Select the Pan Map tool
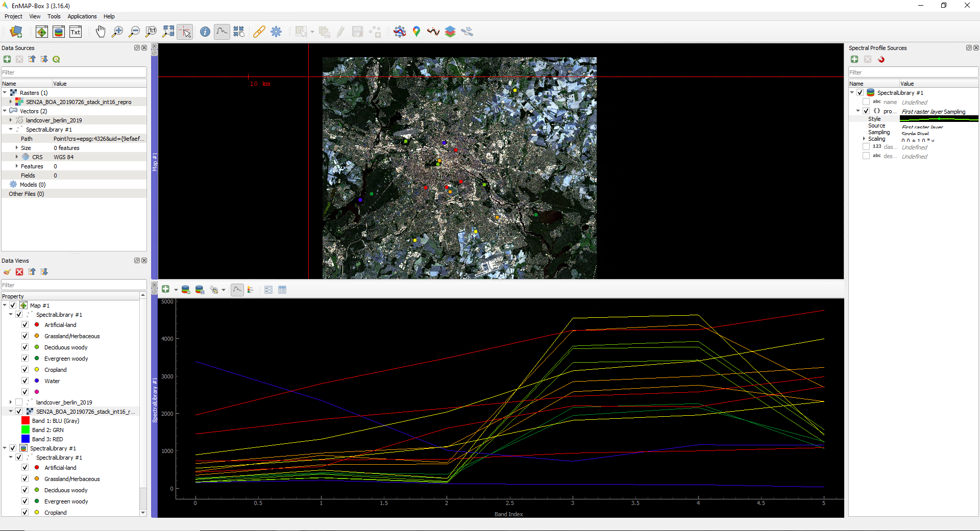The image size is (980, 531). point(101,31)
